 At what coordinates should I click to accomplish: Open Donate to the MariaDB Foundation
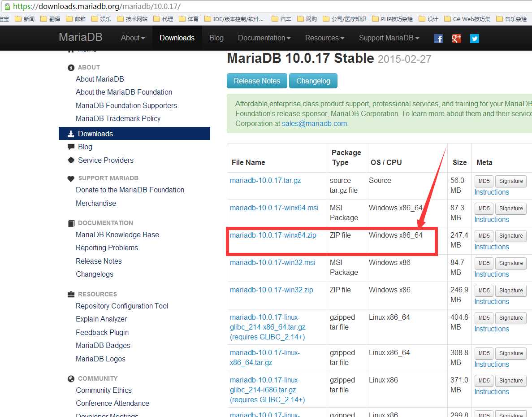tap(130, 190)
